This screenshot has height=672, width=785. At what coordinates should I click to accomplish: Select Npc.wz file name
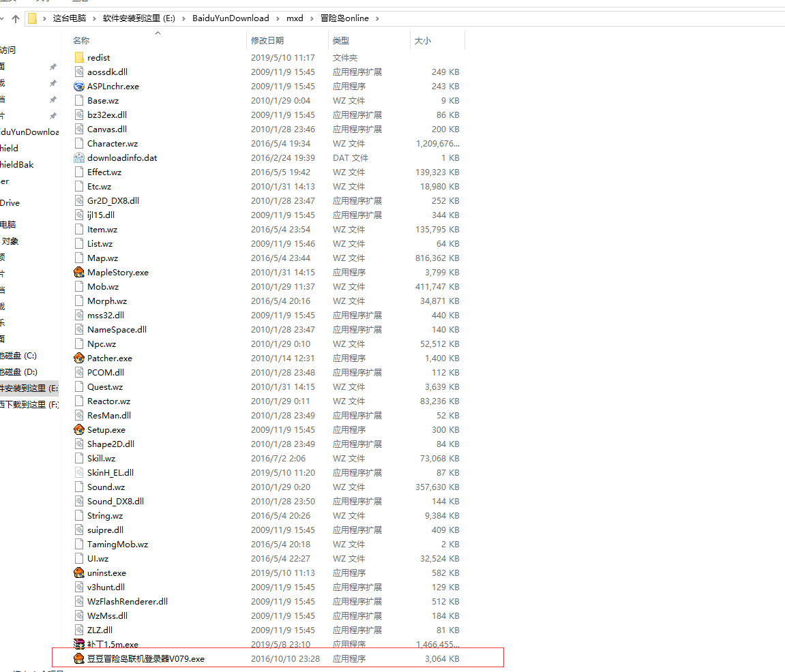click(x=101, y=343)
